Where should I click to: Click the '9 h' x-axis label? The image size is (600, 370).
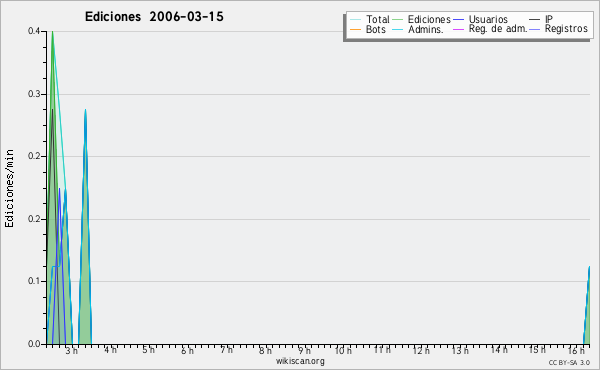(x=305, y=350)
